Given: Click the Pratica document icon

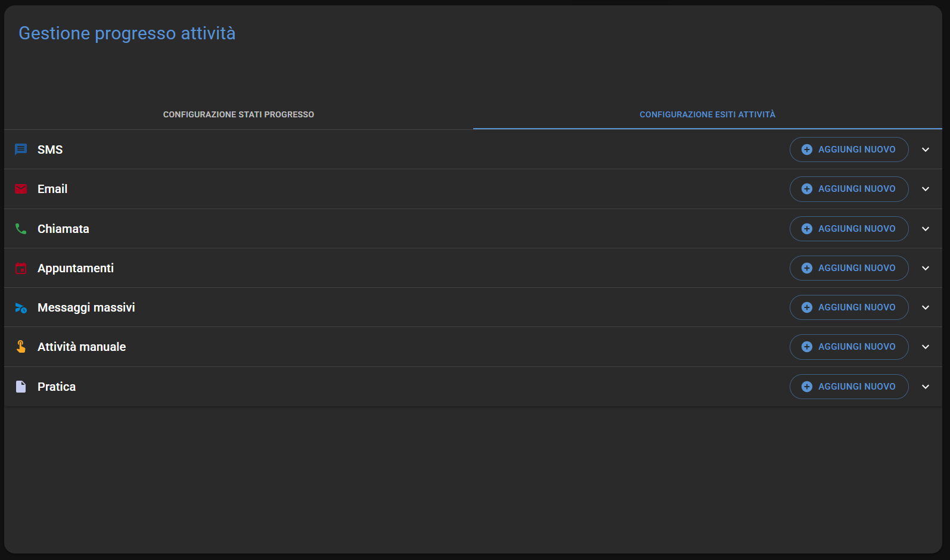Looking at the screenshot, I should (x=21, y=387).
